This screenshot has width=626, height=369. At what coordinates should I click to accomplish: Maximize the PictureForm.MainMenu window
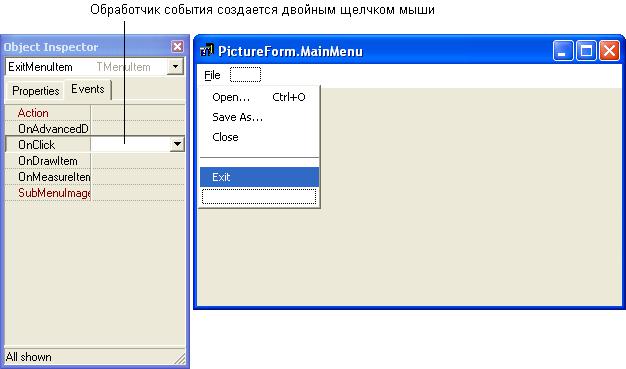pyautogui.click(x=586, y=51)
